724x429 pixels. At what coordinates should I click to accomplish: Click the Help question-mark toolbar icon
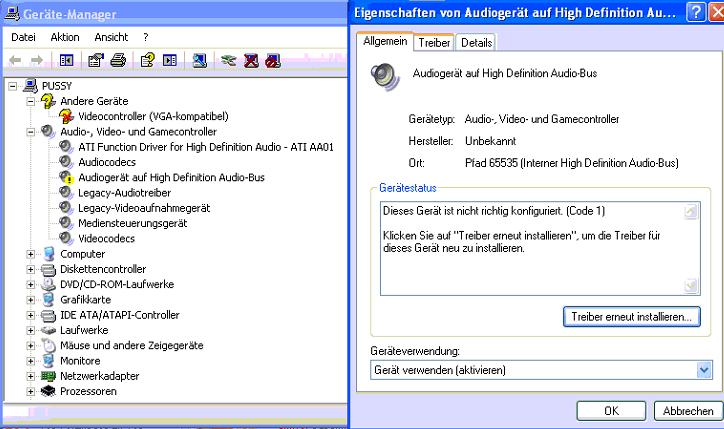148,60
